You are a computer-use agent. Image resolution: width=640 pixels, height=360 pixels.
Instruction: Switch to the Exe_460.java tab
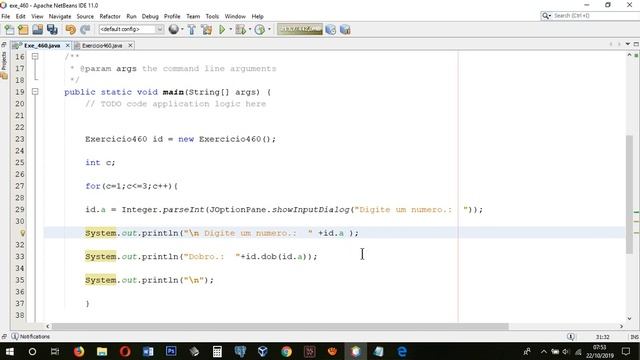pos(42,45)
